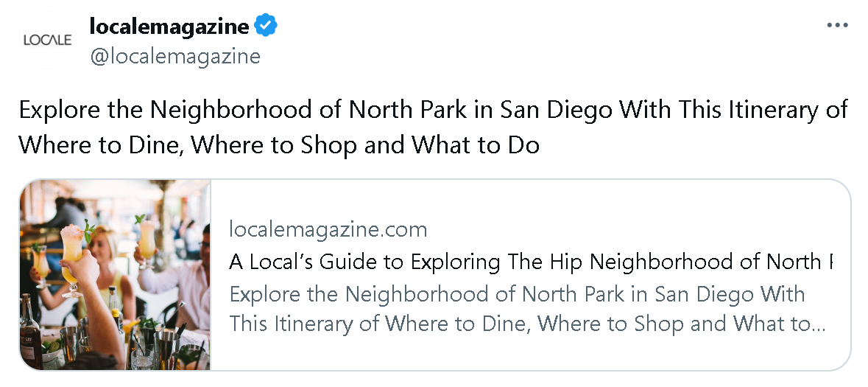Open the LOCALE profile avatar

tap(48, 40)
